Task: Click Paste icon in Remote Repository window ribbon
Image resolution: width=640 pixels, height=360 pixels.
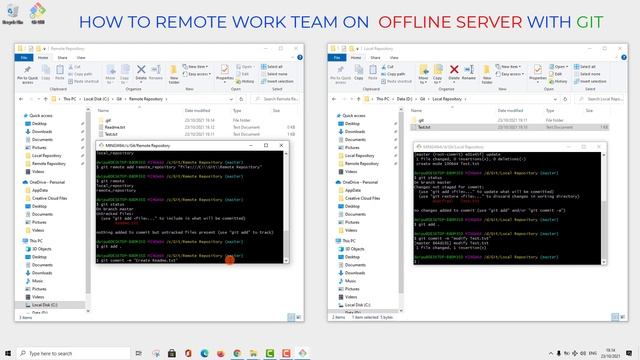Action: [60, 72]
